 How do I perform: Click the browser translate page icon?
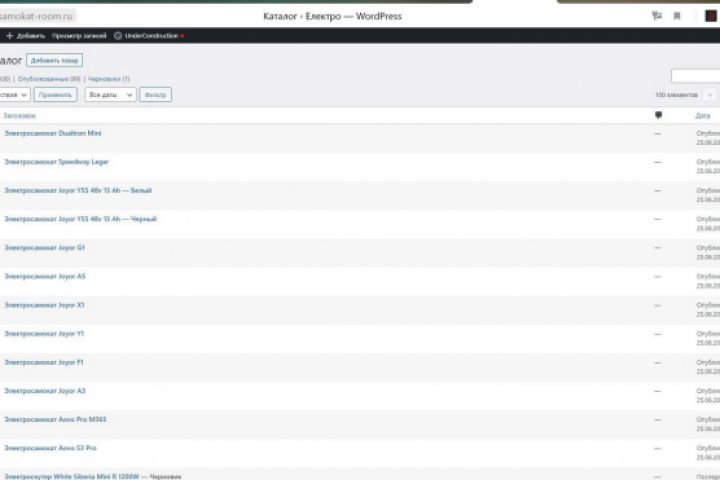[657, 16]
